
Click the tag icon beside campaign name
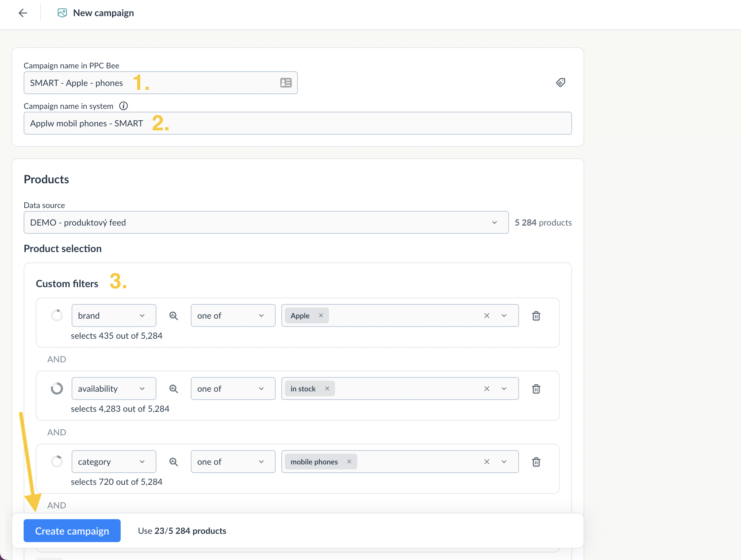pos(561,83)
